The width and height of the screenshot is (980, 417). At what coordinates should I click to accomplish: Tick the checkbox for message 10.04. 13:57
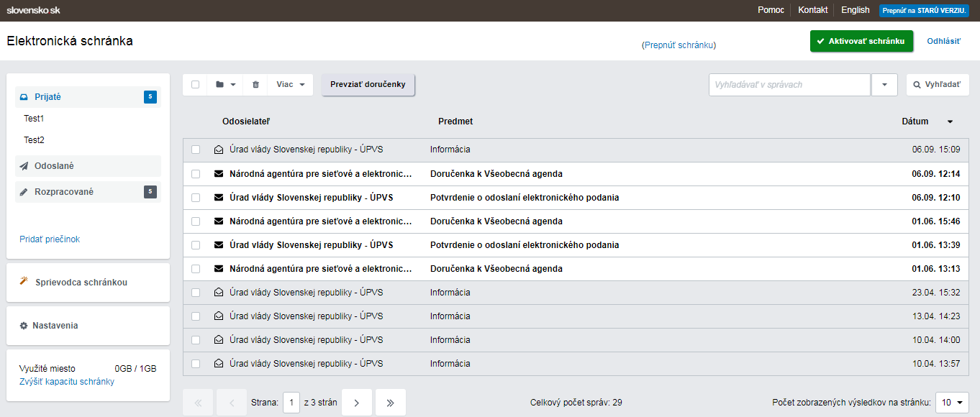[x=195, y=363]
